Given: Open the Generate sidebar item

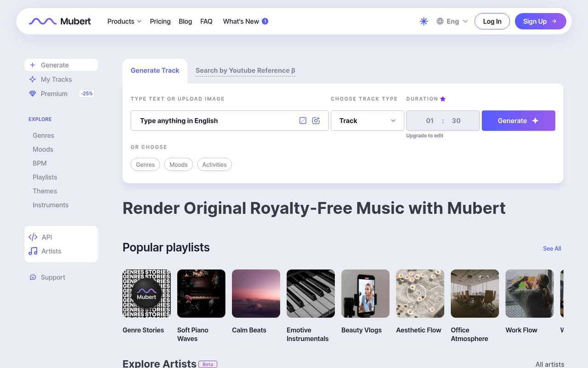Looking at the screenshot, I should (x=61, y=65).
